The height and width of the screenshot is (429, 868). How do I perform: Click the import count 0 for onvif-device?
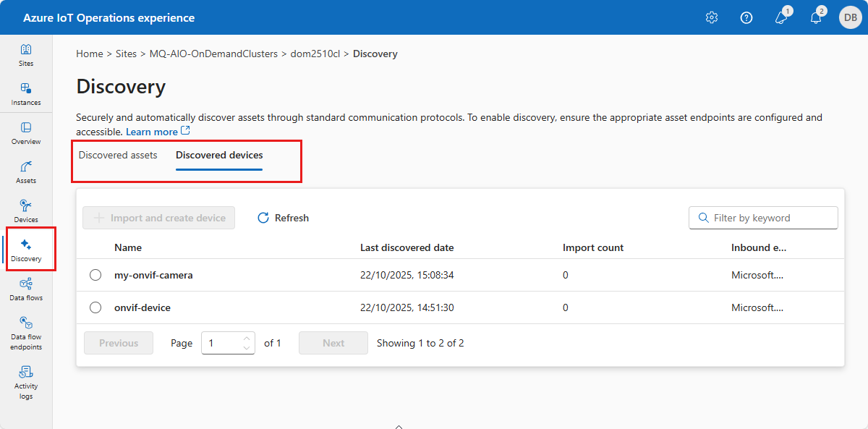[566, 307]
